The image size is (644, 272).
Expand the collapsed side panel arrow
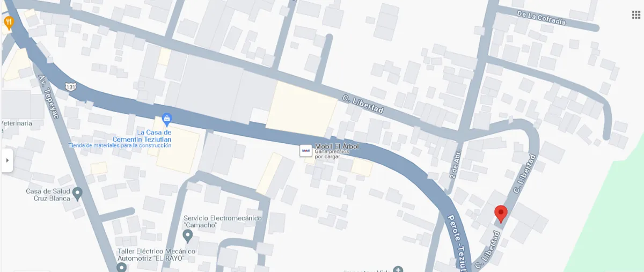click(x=7, y=160)
